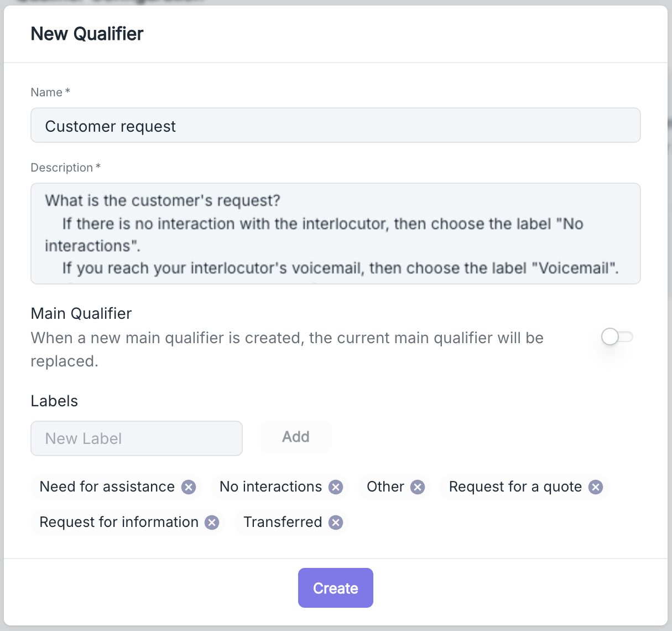
Task: Select the "Need for assistance" chip text
Action: coord(107,487)
